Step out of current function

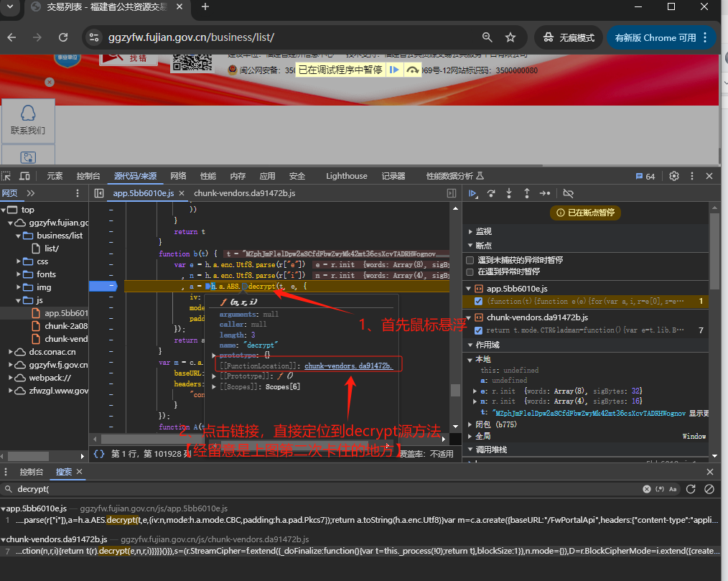526,193
